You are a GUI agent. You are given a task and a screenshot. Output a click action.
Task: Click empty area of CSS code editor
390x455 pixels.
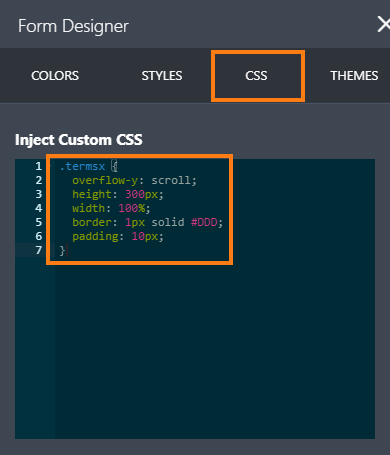click(215, 350)
